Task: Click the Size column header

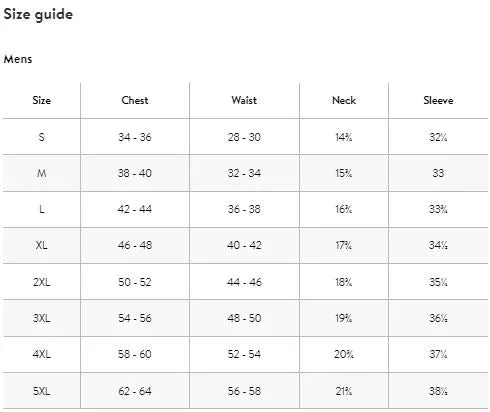Action: 42,100
